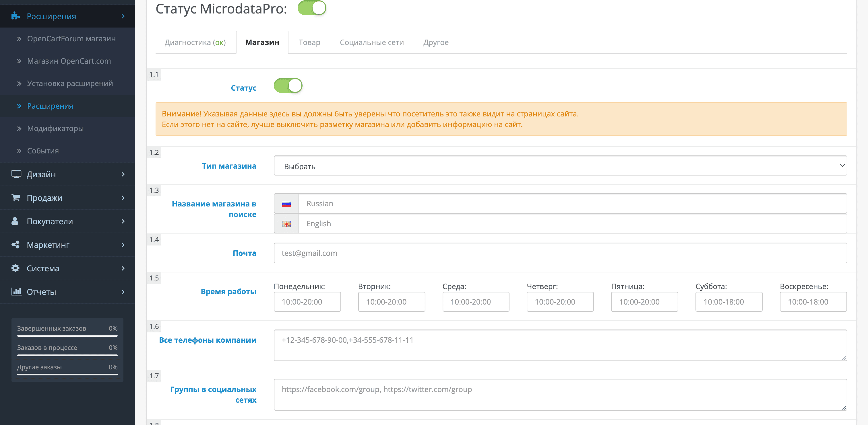Expand the Отчеты menu chevron
This screenshot has height=425, width=868.
tap(123, 292)
